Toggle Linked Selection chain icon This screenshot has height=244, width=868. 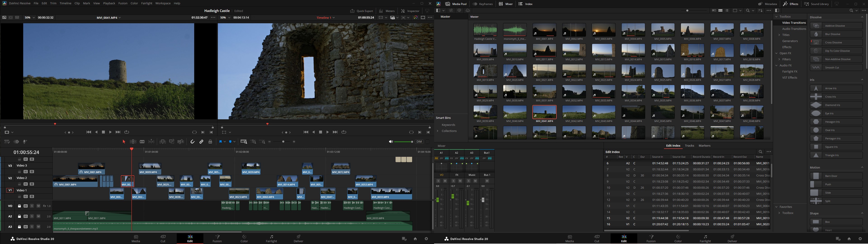coord(202,142)
